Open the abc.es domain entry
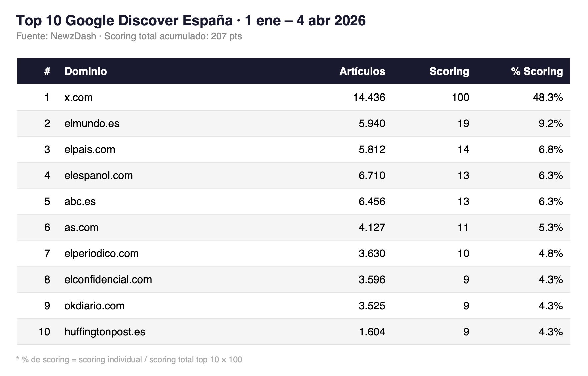Screen dimensions: 588x376 point(80,201)
